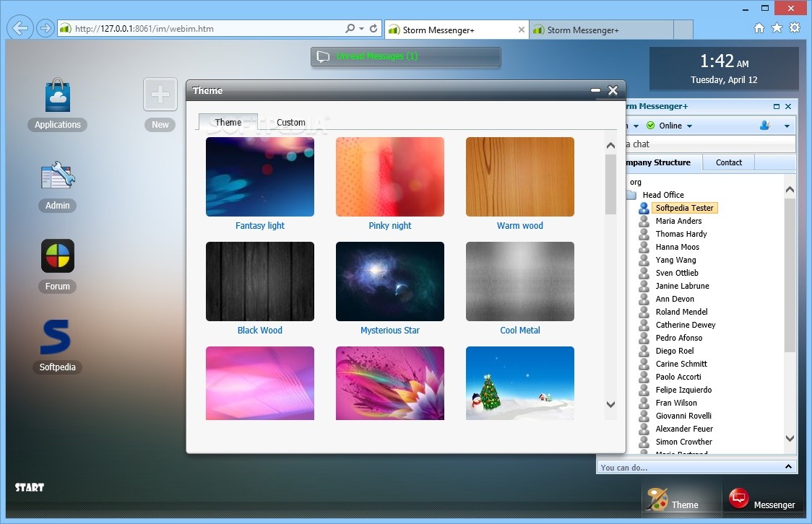This screenshot has height=524, width=812.
Task: Select Softpedia Tester in contact list
Action: coord(684,208)
